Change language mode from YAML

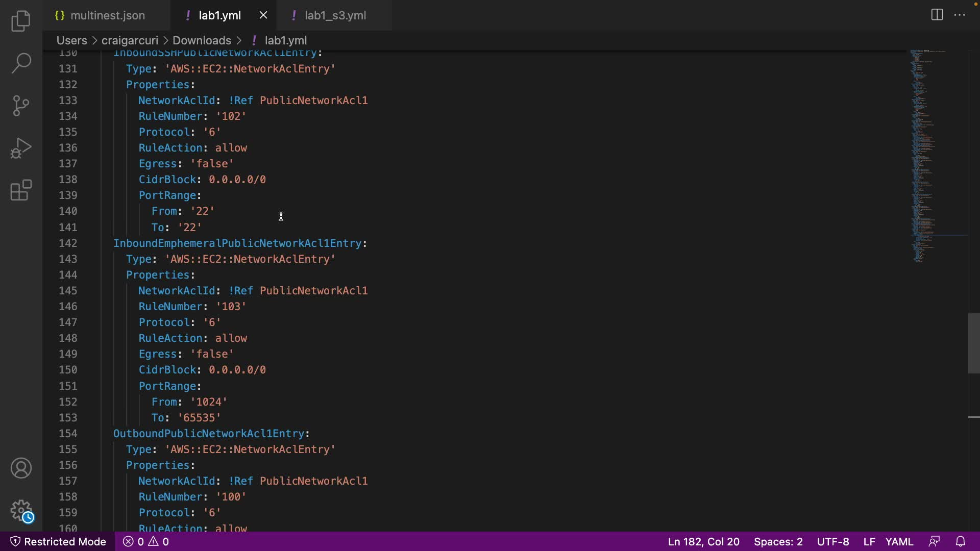pyautogui.click(x=899, y=541)
